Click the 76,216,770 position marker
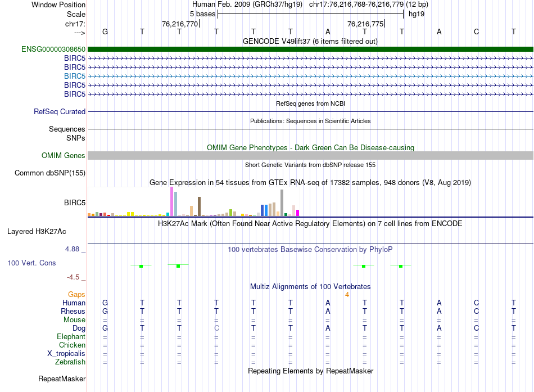Viewport: 534px width, 392px height. [180, 24]
